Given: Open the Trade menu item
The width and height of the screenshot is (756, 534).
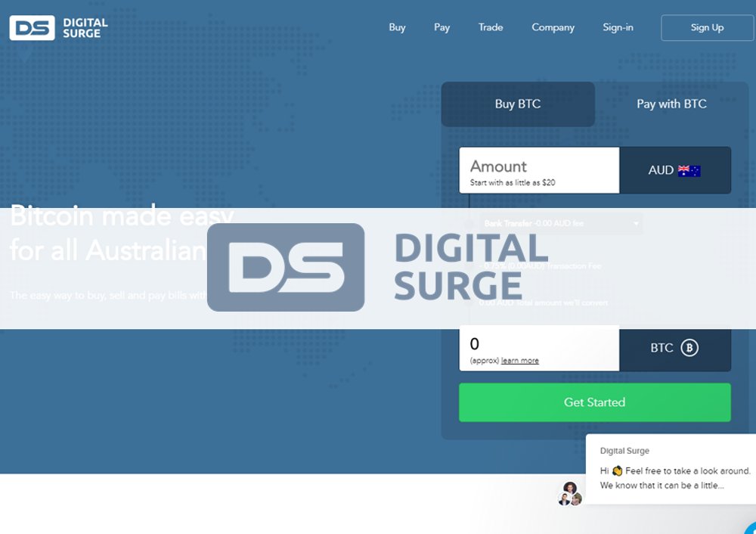Looking at the screenshot, I should coord(491,27).
